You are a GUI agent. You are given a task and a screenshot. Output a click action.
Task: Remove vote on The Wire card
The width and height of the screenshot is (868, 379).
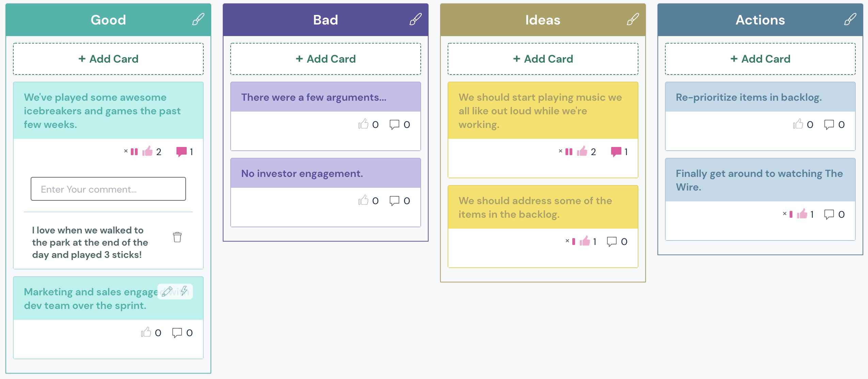785,214
